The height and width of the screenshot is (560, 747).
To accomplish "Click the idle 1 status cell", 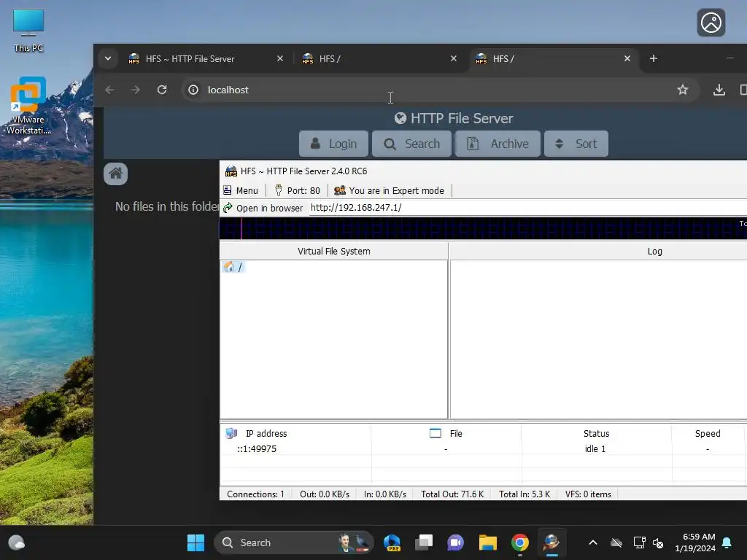I will [595, 448].
